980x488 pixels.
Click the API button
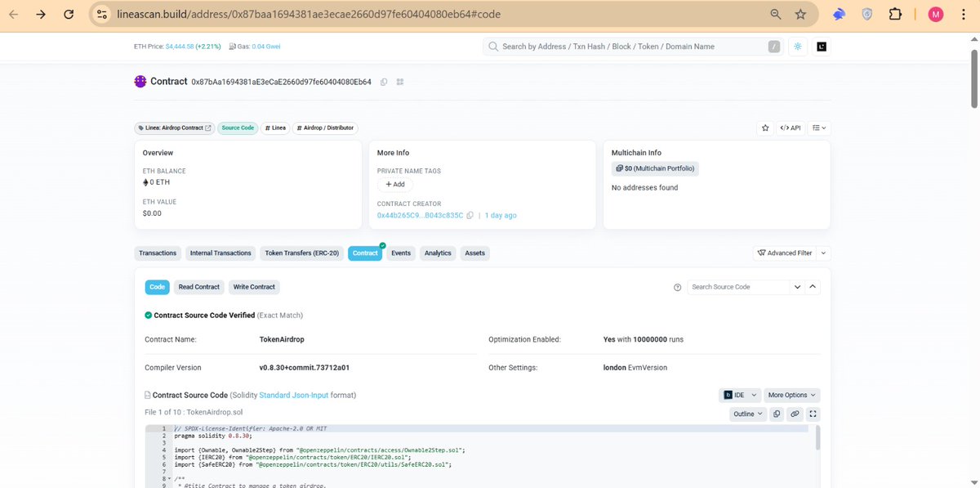[x=791, y=128]
